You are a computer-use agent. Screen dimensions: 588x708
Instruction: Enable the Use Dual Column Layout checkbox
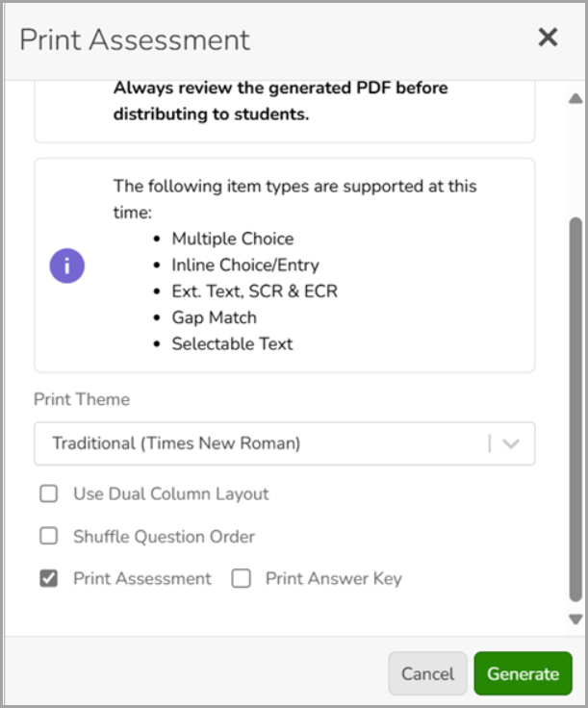(x=49, y=493)
